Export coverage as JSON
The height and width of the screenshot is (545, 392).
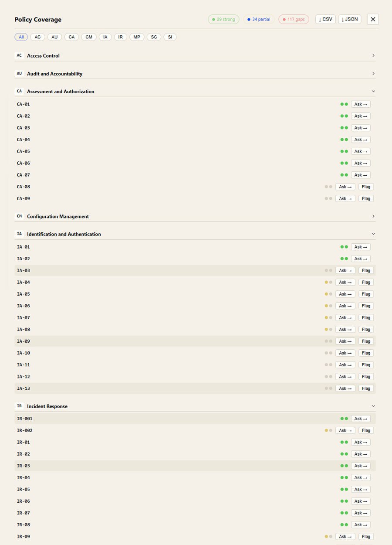(x=349, y=19)
